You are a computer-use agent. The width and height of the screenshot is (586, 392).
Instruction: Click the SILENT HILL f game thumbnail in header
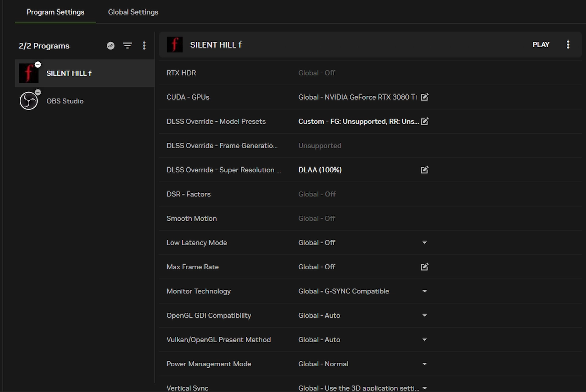[x=174, y=44]
